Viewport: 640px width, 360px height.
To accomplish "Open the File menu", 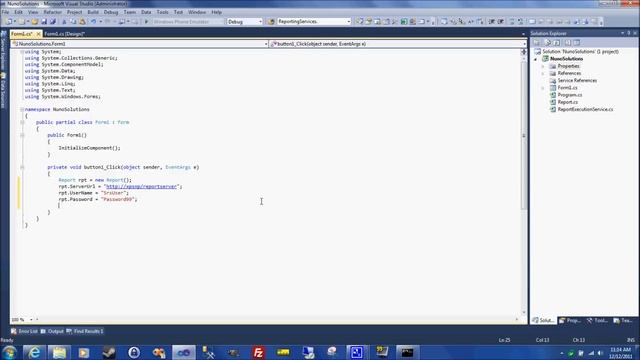I will [x=5, y=12].
